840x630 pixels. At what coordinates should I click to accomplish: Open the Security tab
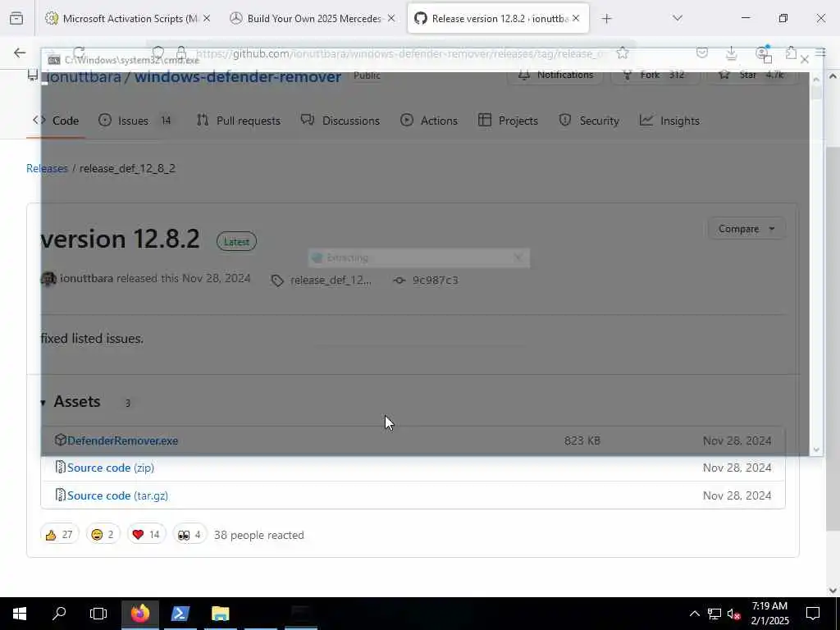tap(589, 121)
